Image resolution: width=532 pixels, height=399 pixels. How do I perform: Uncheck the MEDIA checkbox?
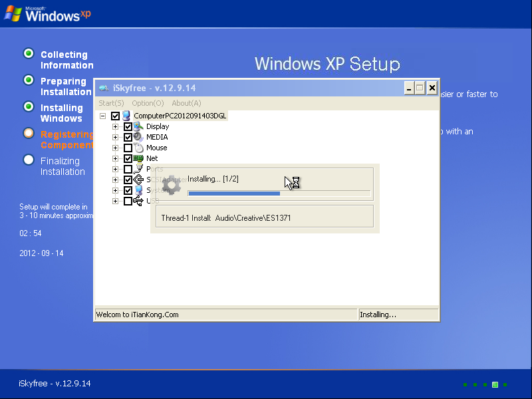(128, 138)
